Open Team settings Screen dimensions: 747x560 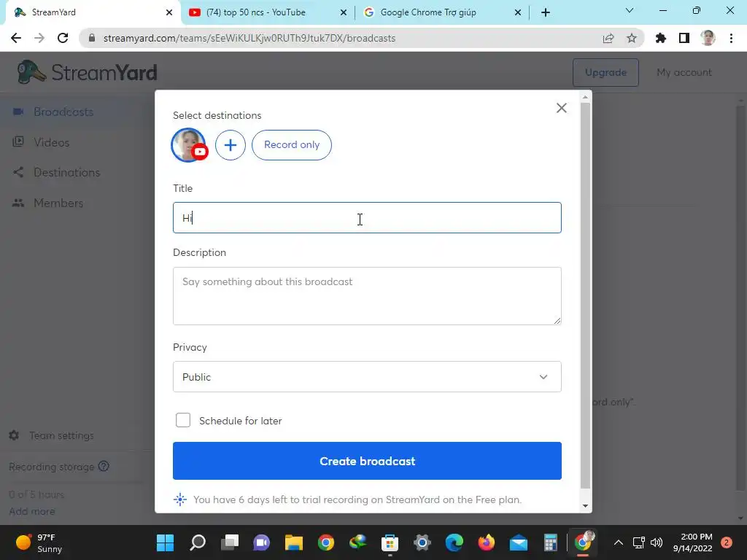coord(61,435)
